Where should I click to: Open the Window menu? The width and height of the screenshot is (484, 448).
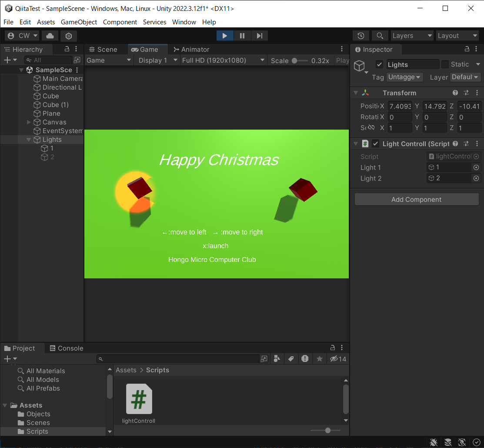tap(184, 22)
